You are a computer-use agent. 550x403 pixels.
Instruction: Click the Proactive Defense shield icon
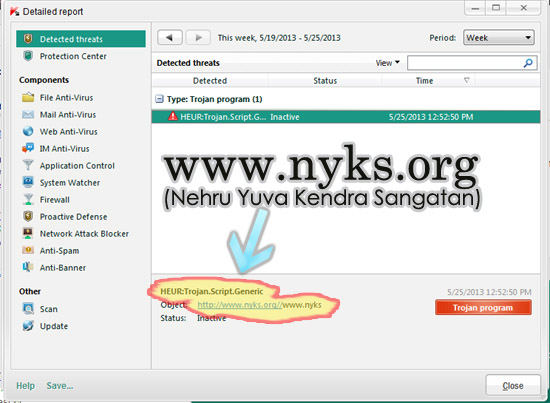[28, 216]
